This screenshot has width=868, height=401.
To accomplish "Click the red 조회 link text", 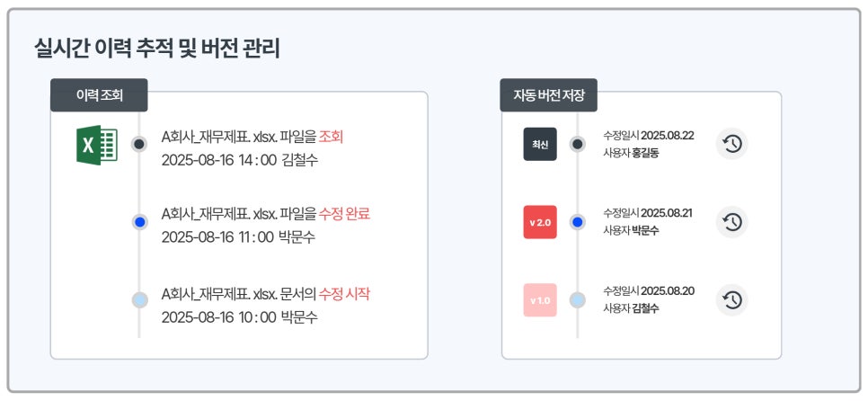I will click(331, 137).
